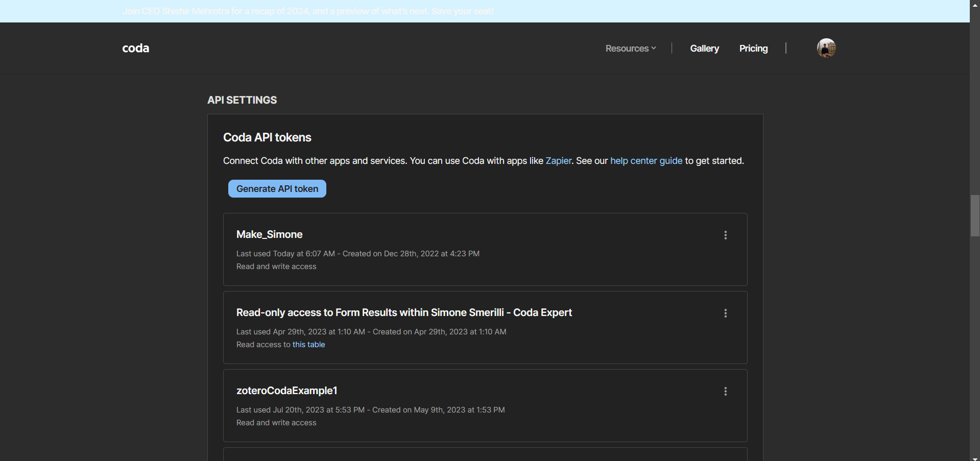The width and height of the screenshot is (980, 461).
Task: Click the page vertical scrollbar thumb
Action: tap(975, 215)
